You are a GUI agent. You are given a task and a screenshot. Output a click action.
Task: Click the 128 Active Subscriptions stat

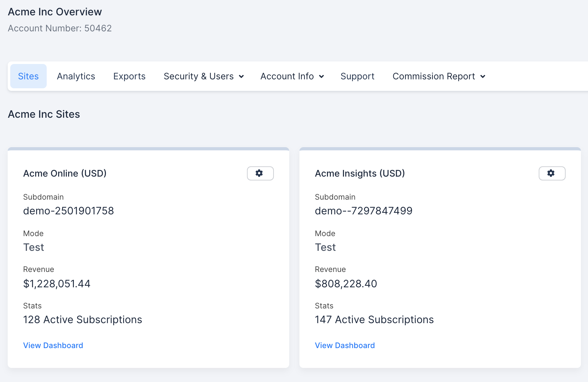(83, 320)
